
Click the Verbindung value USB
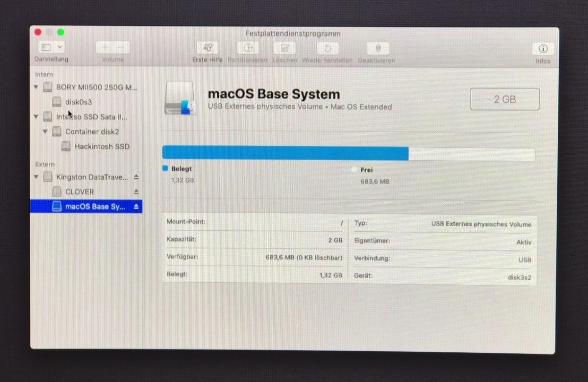pyautogui.click(x=525, y=260)
